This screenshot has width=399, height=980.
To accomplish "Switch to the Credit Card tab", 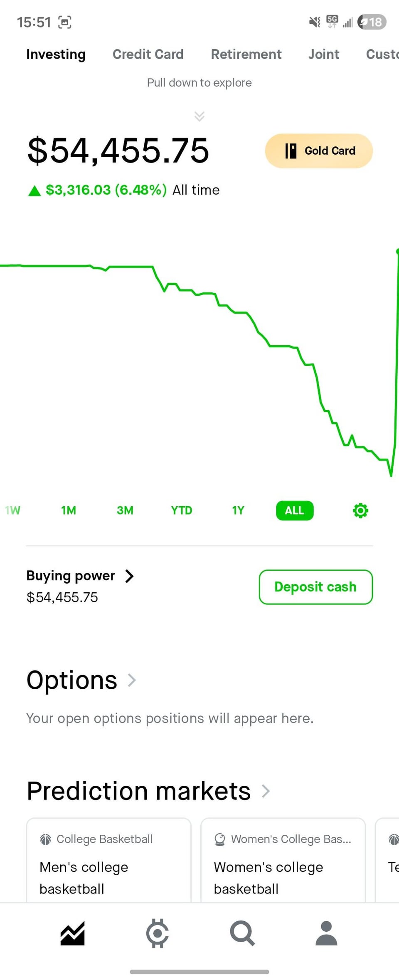I will point(148,54).
